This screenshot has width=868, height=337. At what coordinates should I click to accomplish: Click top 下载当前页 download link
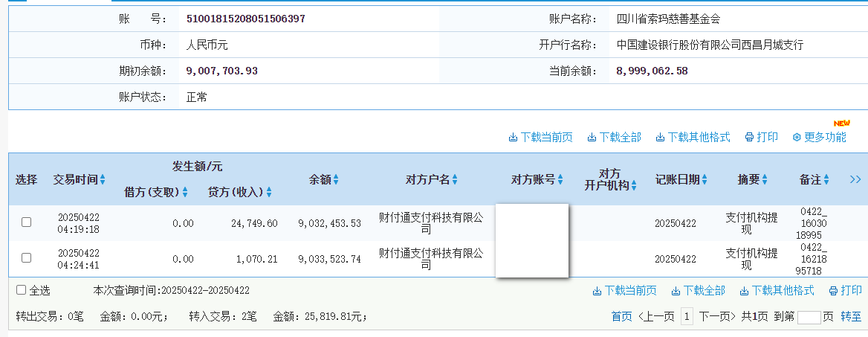541,137
